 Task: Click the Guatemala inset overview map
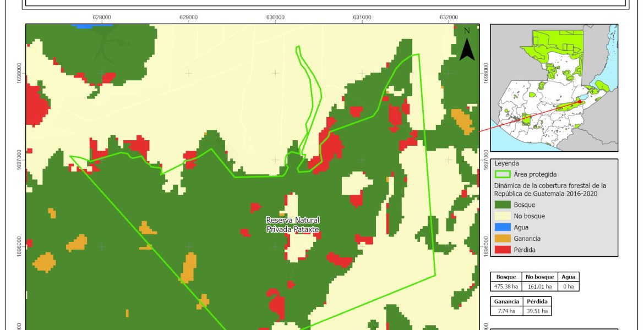click(x=554, y=87)
